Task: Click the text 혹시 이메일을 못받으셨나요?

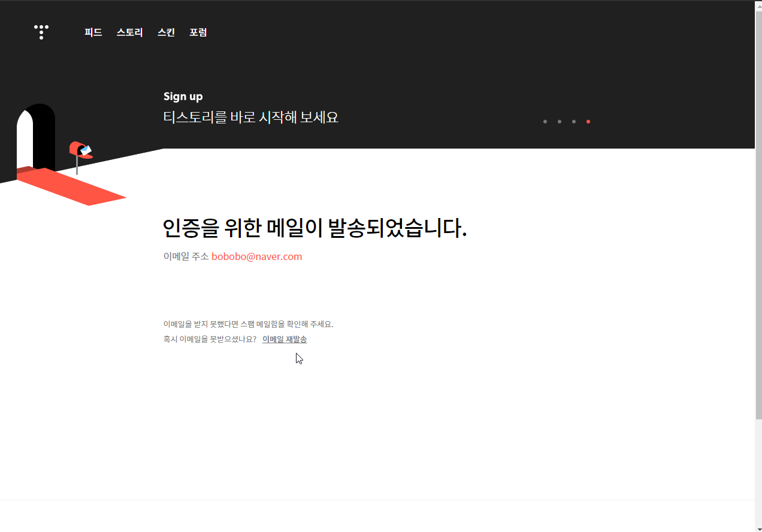Action: [210, 339]
